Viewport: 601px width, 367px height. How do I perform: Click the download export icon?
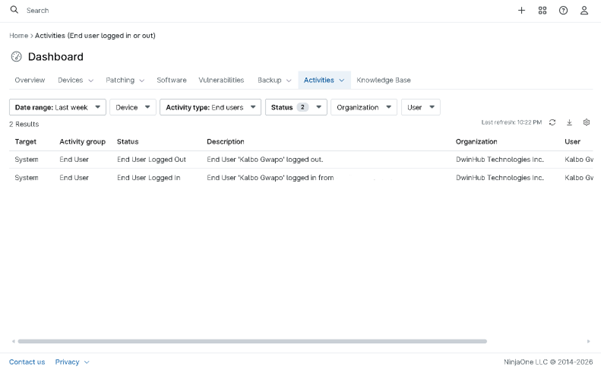pos(569,122)
